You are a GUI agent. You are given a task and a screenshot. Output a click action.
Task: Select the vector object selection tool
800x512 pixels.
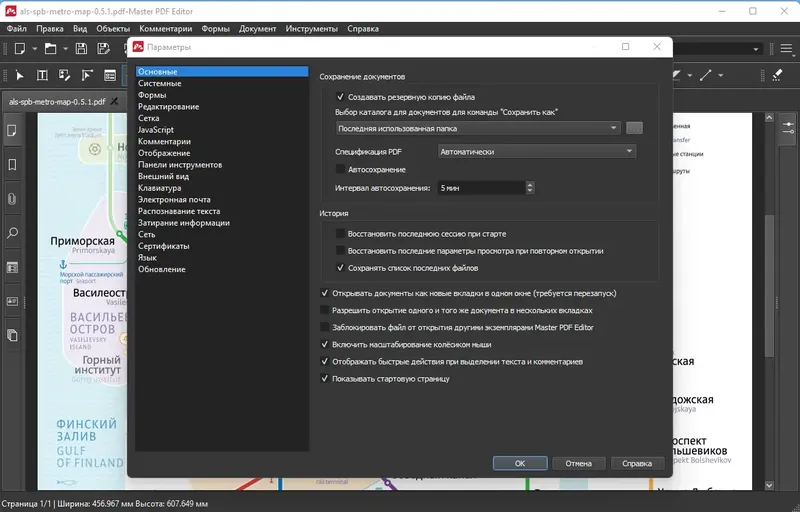(87, 75)
